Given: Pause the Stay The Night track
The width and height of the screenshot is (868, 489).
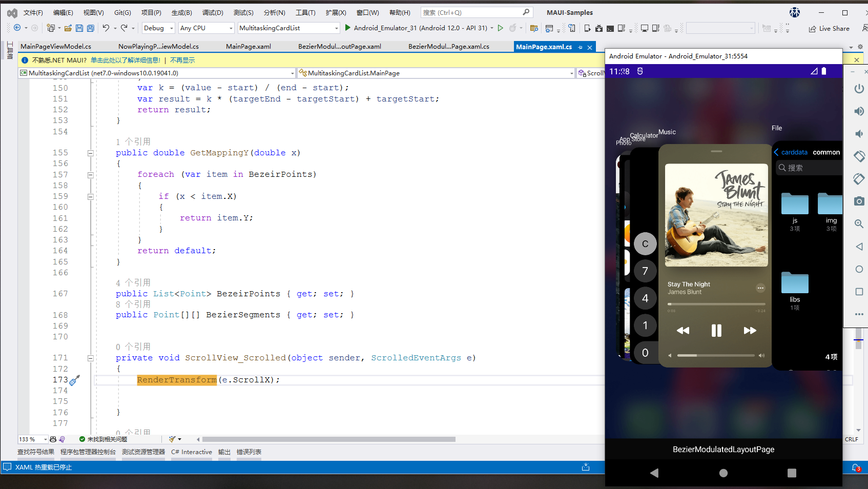Looking at the screenshot, I should click(x=716, y=331).
